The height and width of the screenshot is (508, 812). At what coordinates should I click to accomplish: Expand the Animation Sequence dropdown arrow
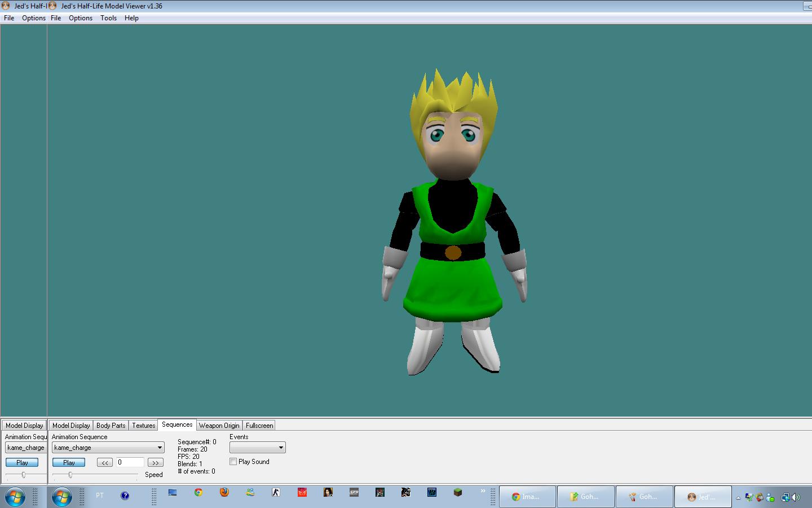[160, 448]
